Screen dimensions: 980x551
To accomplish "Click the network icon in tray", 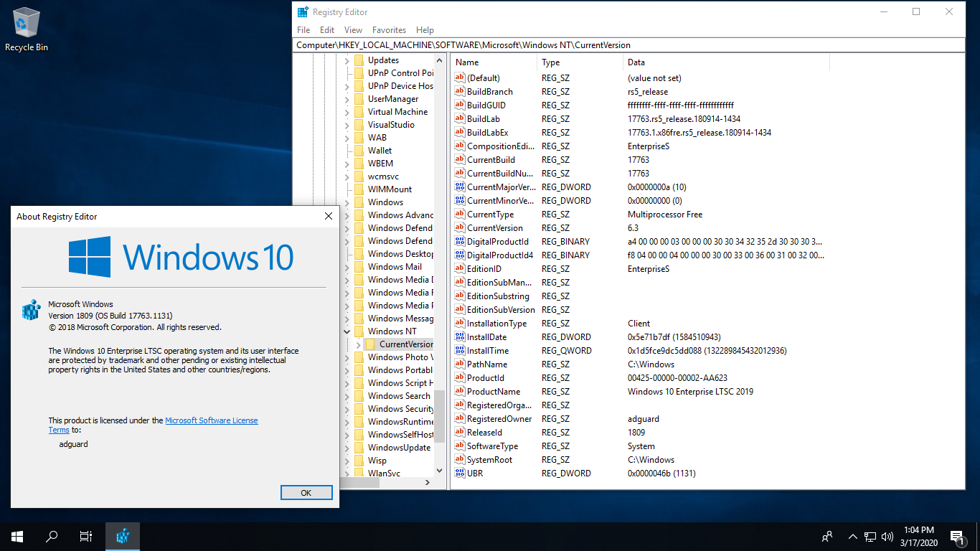I will point(870,536).
